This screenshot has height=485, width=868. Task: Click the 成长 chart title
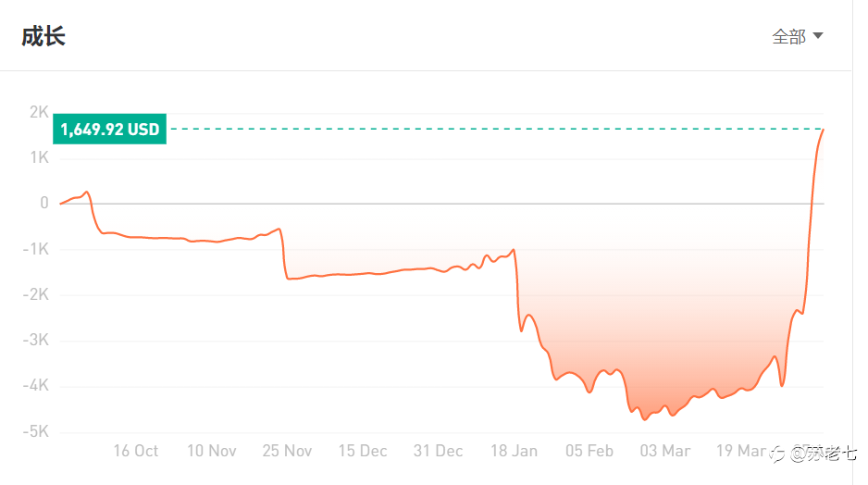[43, 36]
